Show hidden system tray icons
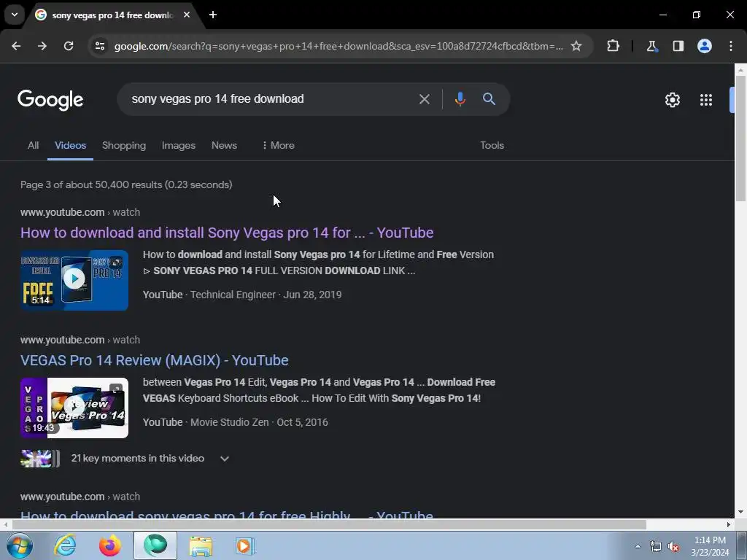The image size is (747, 560). click(638, 546)
